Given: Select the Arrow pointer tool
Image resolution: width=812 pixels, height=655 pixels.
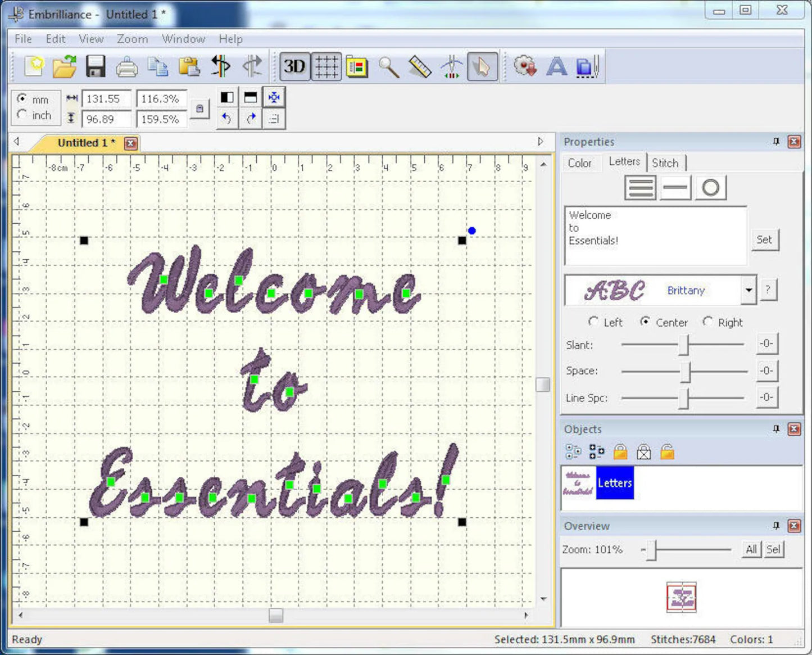Looking at the screenshot, I should pos(482,66).
